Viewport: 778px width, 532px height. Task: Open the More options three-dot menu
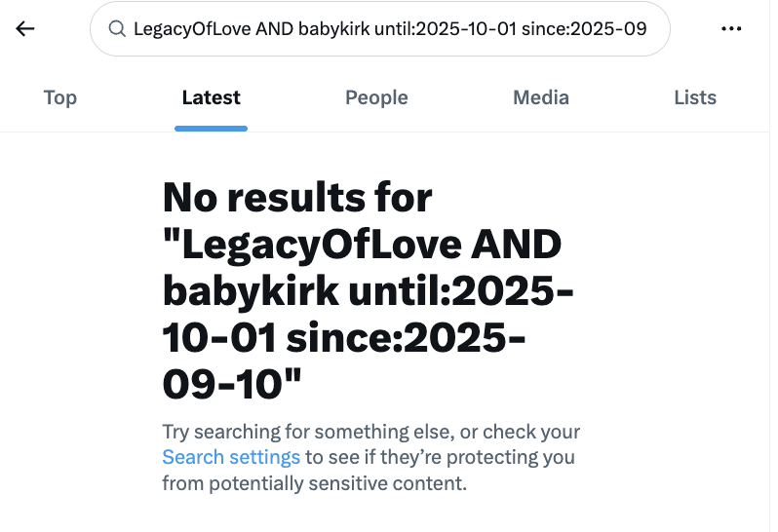tap(731, 29)
